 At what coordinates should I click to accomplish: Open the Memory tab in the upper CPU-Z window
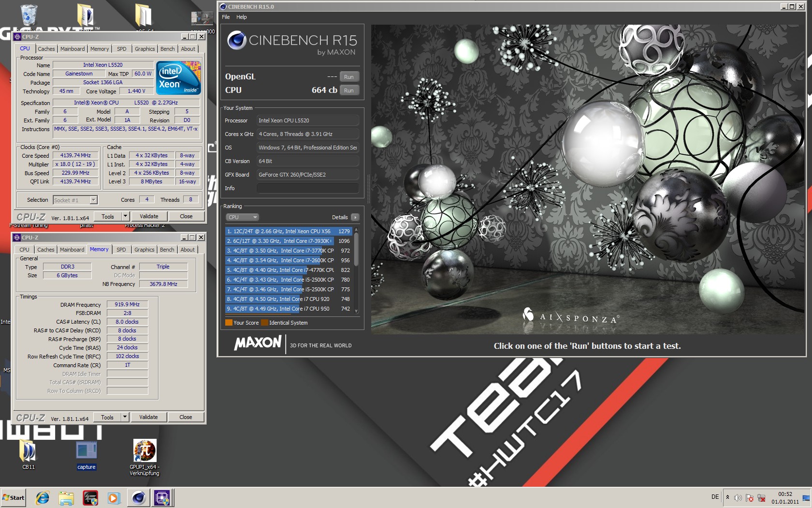(100, 49)
